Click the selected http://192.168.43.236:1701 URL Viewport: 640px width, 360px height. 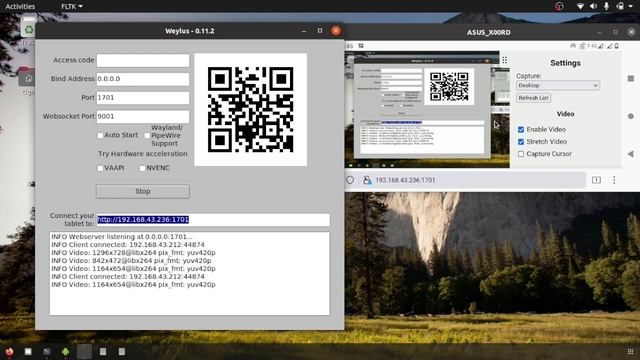tap(143, 220)
